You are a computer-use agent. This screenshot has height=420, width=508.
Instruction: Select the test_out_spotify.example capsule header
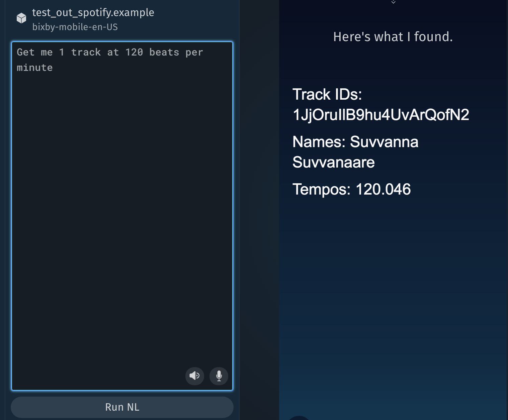click(93, 12)
